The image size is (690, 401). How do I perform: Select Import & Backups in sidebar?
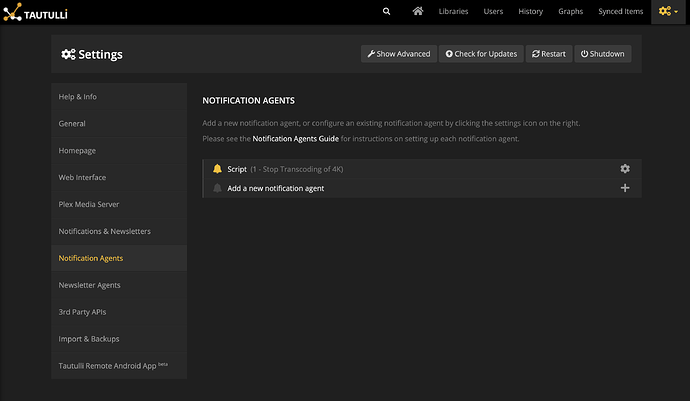tap(119, 339)
